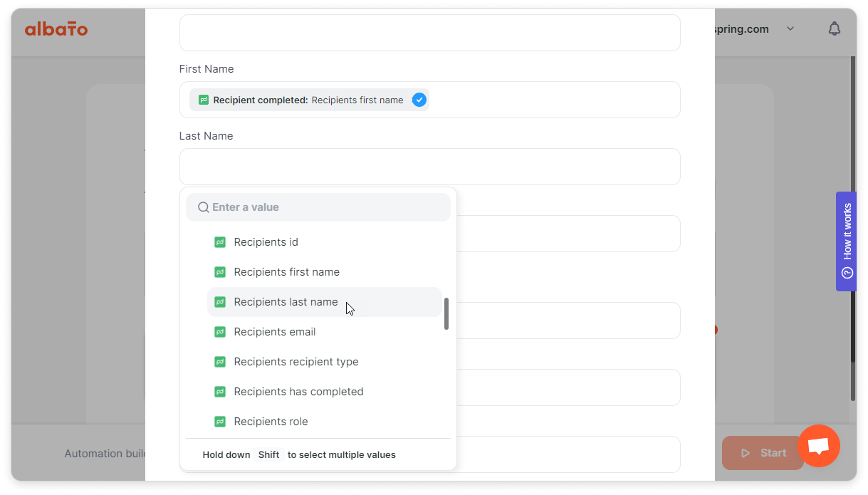Click the value list scrollbar thumb
This screenshot has width=868, height=495.
[446, 313]
